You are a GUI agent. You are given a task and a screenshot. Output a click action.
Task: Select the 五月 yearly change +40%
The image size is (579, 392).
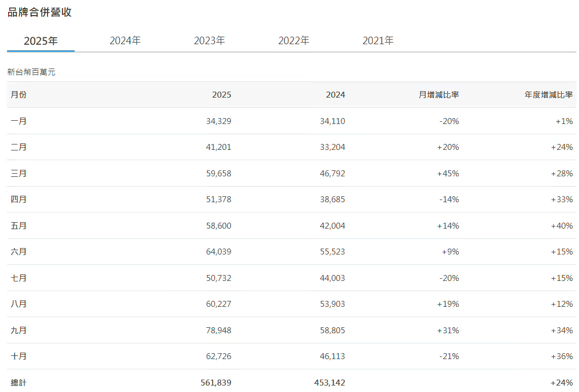pyautogui.click(x=562, y=226)
